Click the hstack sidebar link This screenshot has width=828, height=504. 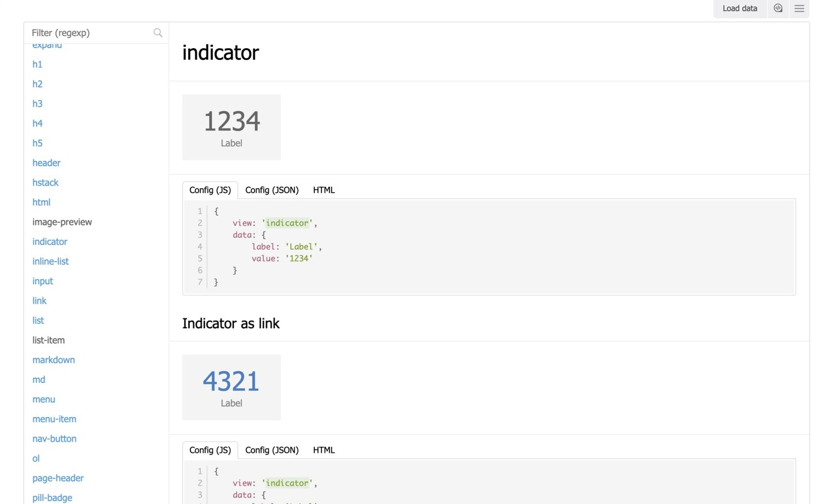pyautogui.click(x=45, y=182)
